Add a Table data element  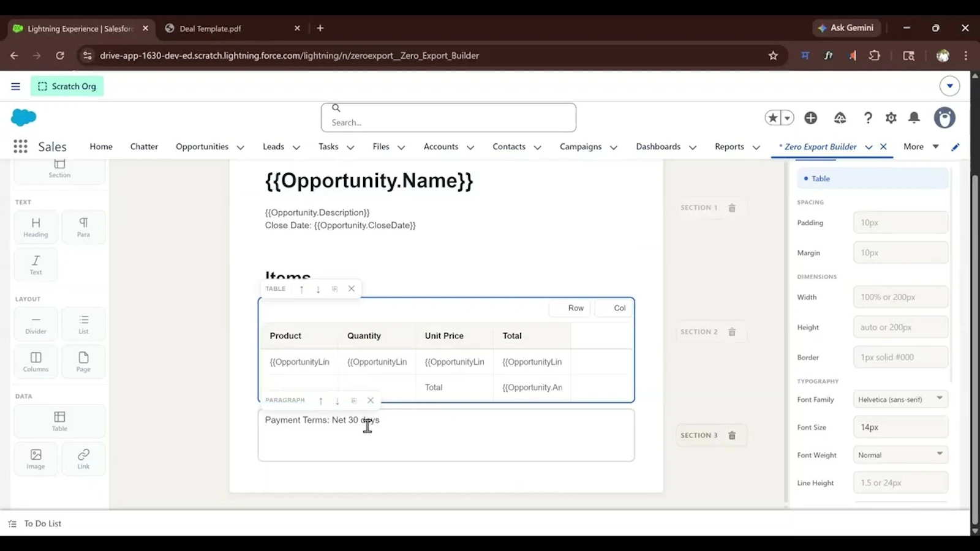(59, 421)
